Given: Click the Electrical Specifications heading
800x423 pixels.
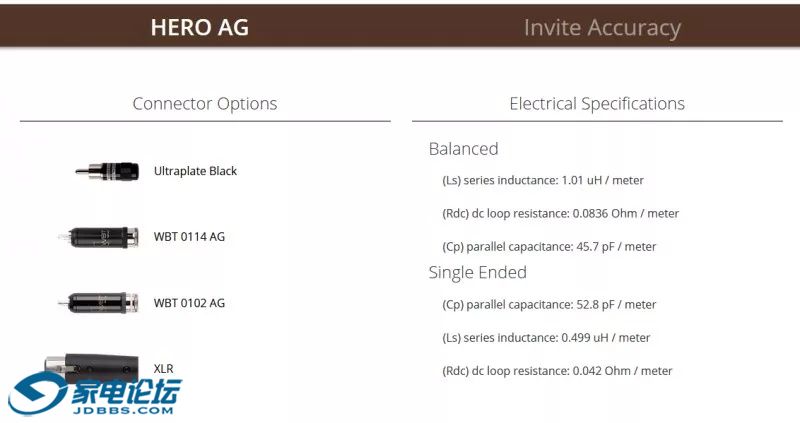Looking at the screenshot, I should (597, 104).
